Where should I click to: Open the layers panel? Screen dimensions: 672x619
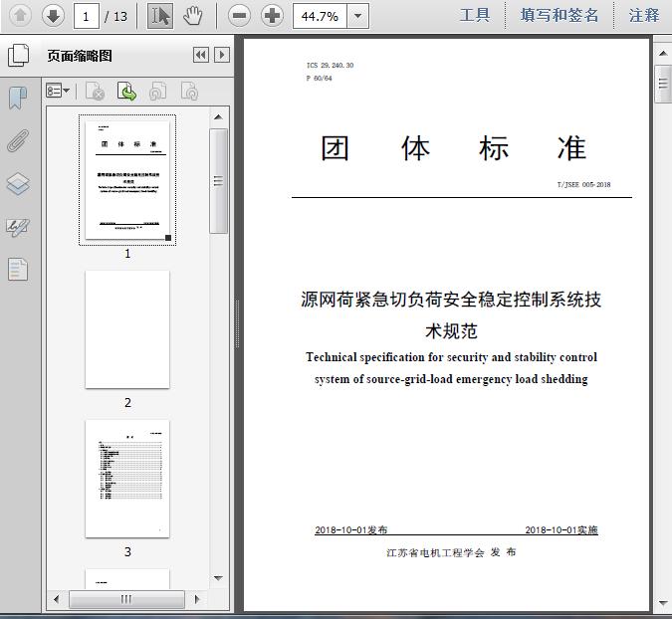point(18,184)
